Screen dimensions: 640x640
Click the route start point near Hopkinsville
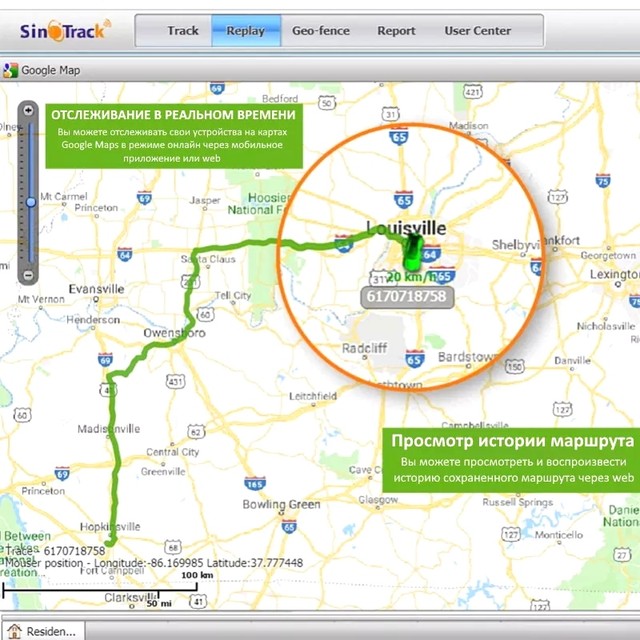pyautogui.click(x=109, y=543)
